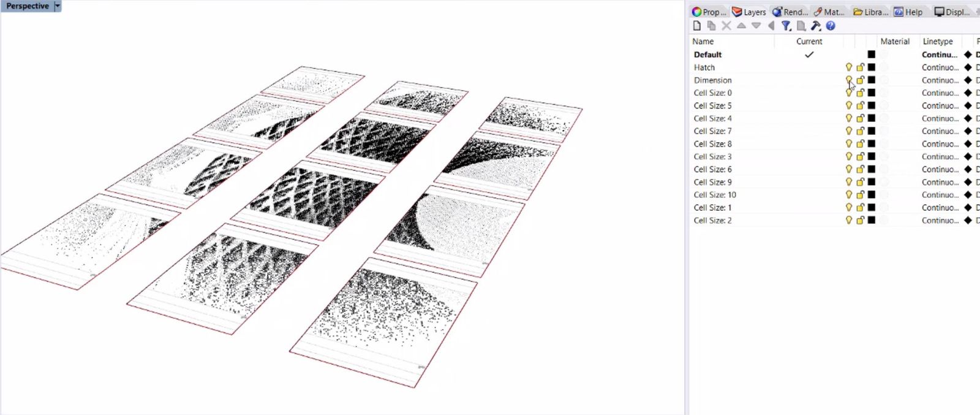
Task: Toggle lock icon on Cell Size: 10 layer
Action: click(x=860, y=195)
